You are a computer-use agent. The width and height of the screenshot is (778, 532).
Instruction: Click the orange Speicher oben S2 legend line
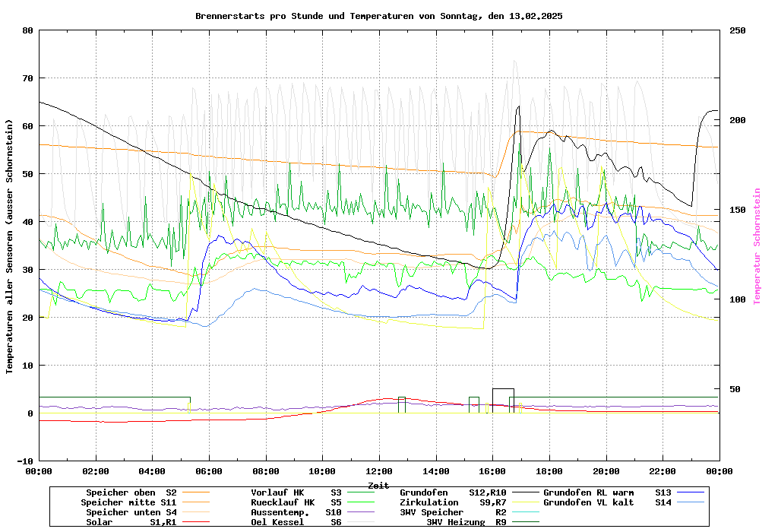point(212,493)
